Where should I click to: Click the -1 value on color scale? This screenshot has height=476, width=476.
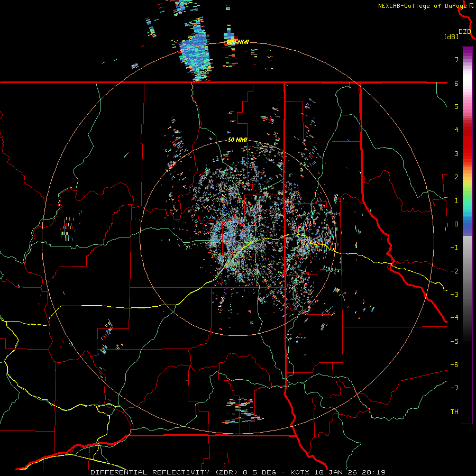454,248
